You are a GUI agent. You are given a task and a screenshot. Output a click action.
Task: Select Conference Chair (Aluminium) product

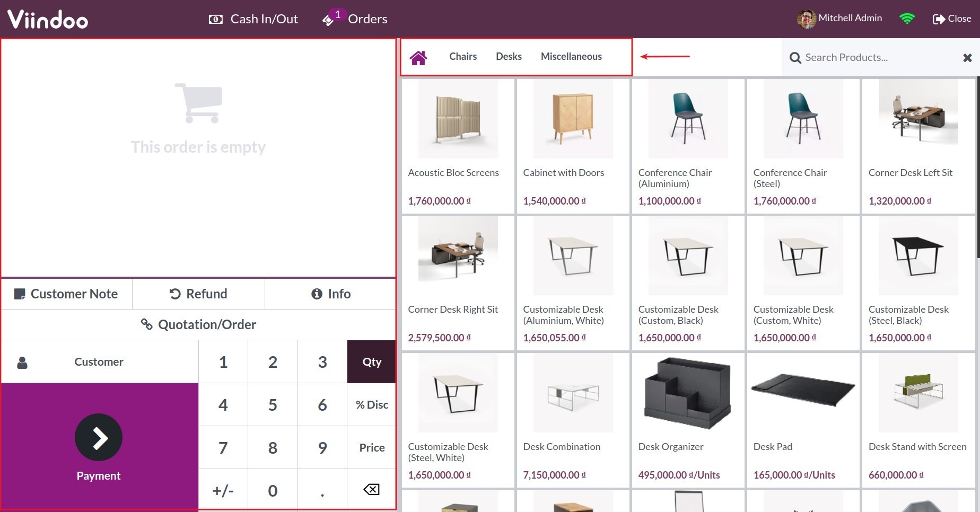point(688,146)
